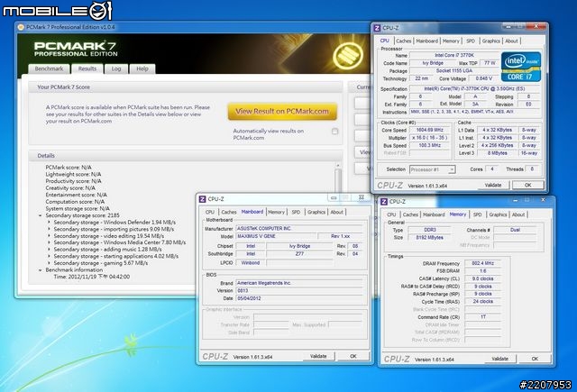Open Mainboard tab in the top CPU-Z window

coord(426,41)
